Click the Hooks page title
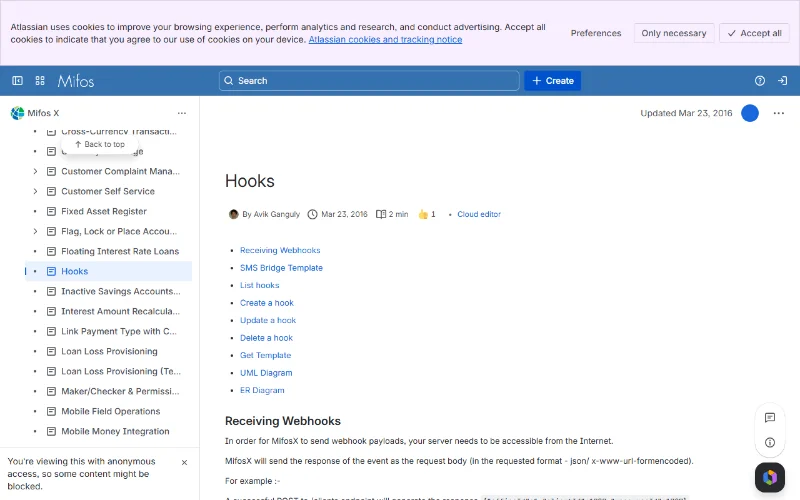The height and width of the screenshot is (500, 800). tap(249, 181)
